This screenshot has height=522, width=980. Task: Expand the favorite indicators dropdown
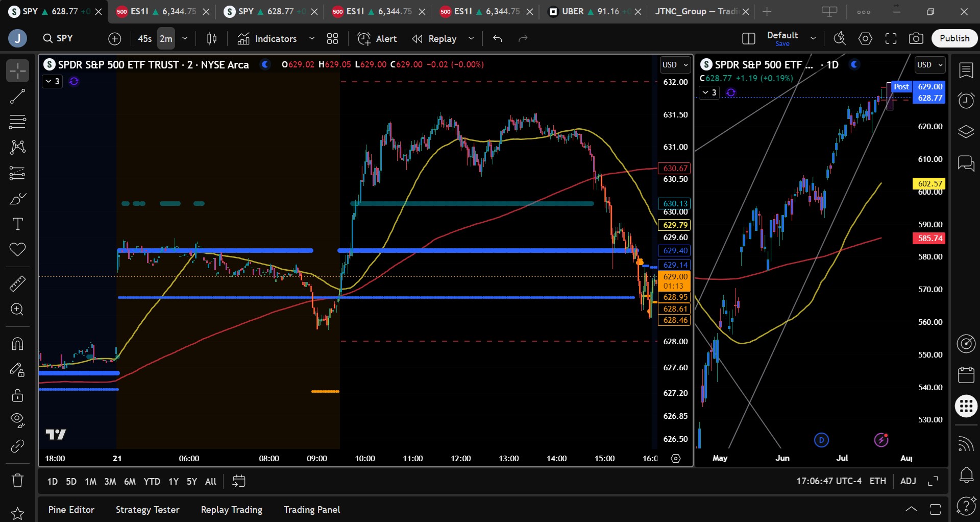312,38
